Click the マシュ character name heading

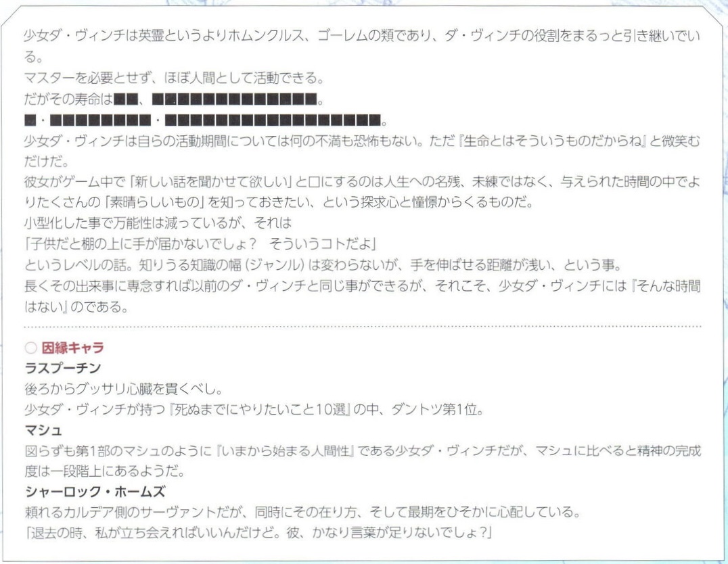point(43,430)
